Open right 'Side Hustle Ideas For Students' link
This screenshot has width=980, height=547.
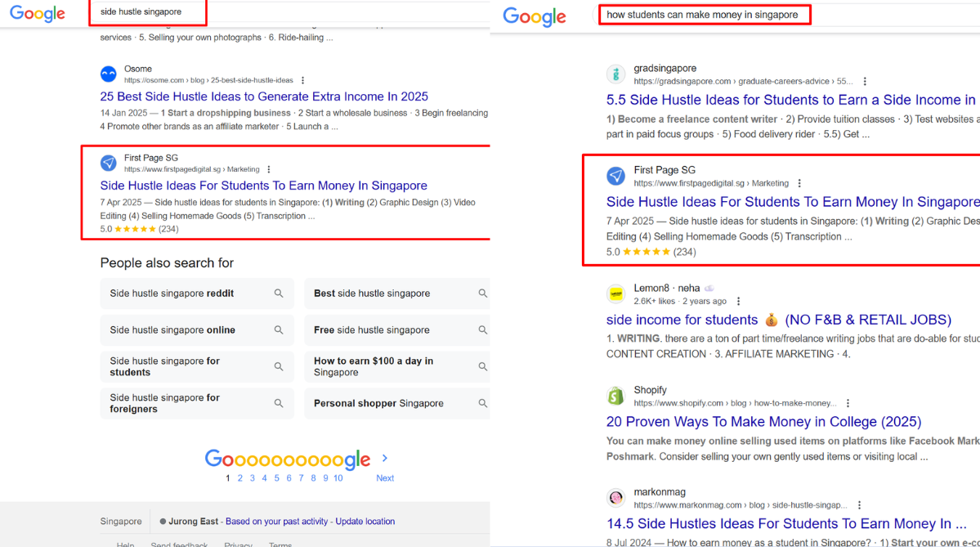point(793,202)
